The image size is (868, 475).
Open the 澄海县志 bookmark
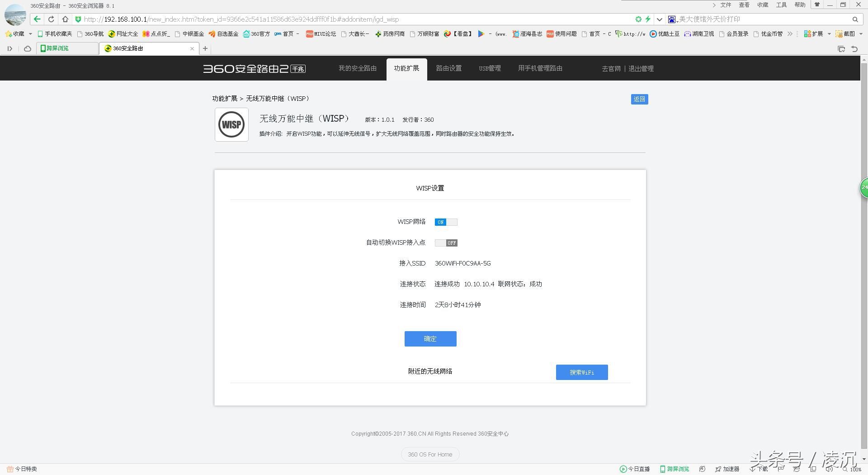527,34
